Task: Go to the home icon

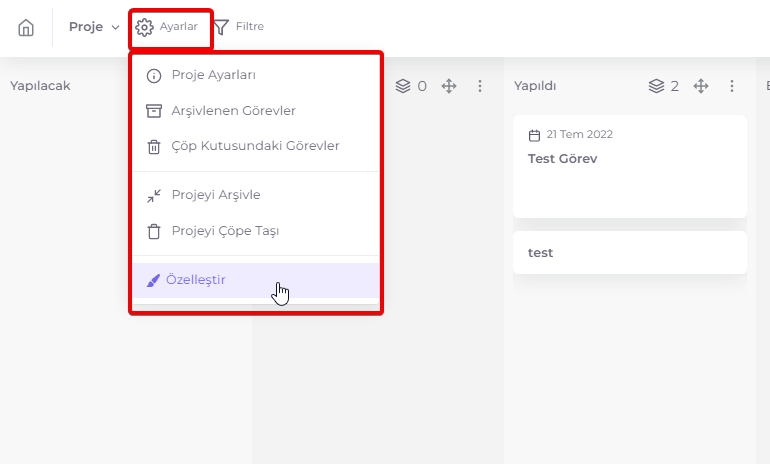Action: click(26, 27)
